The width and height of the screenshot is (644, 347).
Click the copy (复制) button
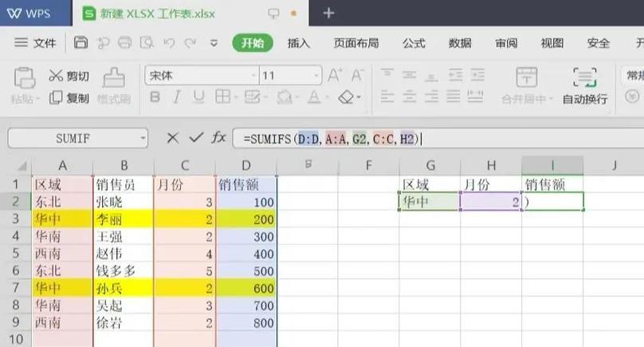[x=69, y=98]
